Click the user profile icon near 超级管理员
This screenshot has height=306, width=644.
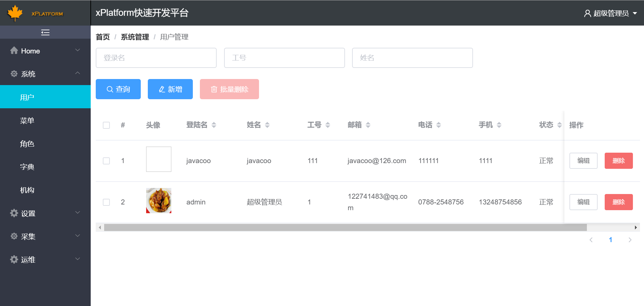click(x=587, y=13)
